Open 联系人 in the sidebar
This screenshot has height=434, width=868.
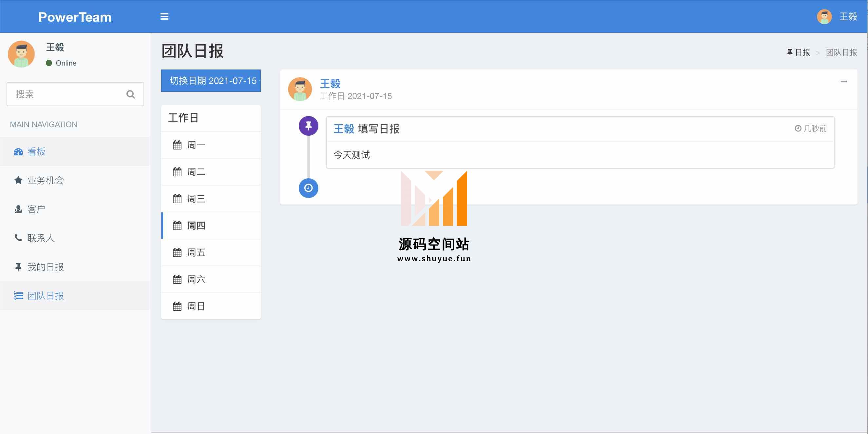pos(75,238)
